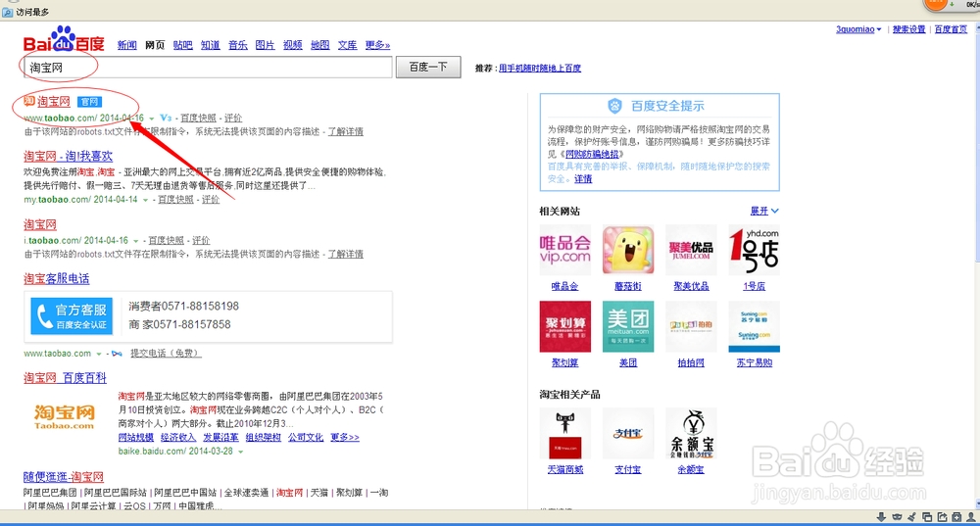Click the medical kit icon in status bar
Screen dimensions: 980x526
pos(956,517)
